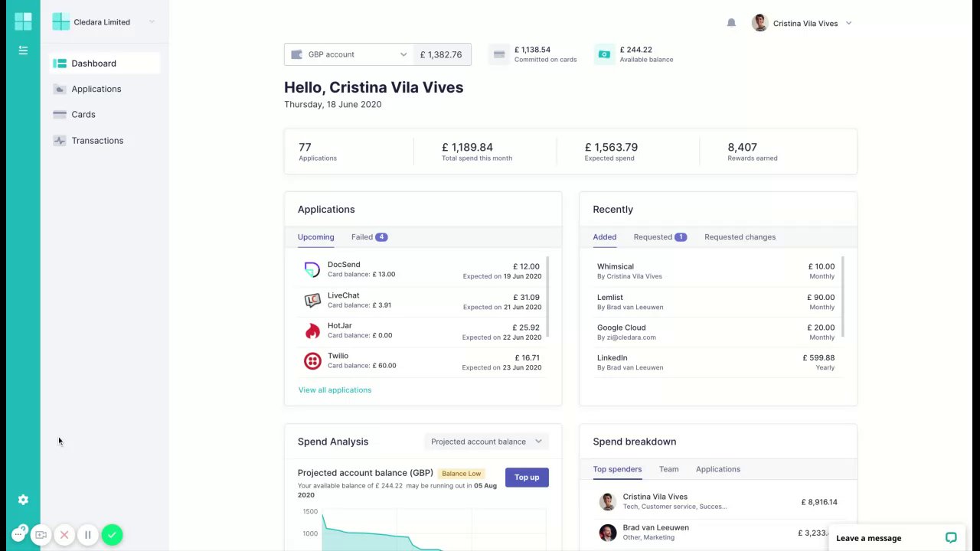The width and height of the screenshot is (980, 551).
Task: Open the Google Cloud recently added entry
Action: tap(716, 332)
